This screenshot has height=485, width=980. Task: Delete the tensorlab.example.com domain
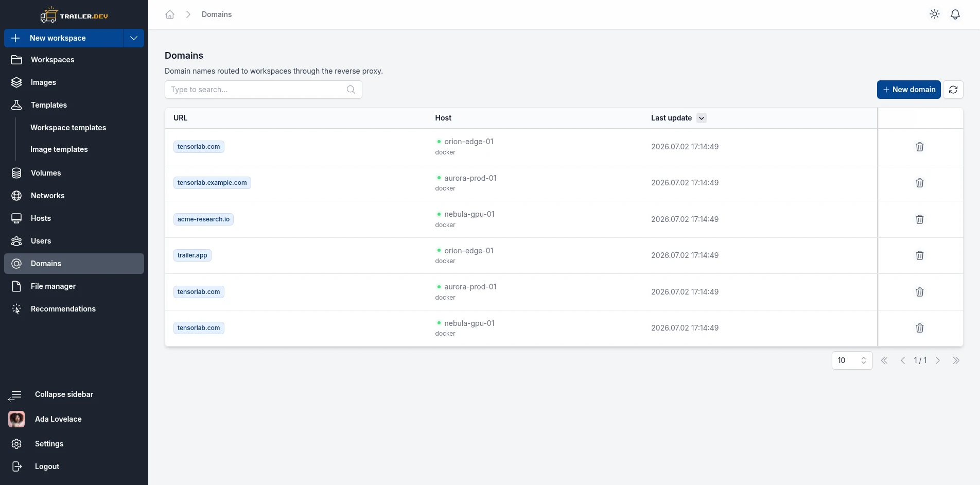920,183
